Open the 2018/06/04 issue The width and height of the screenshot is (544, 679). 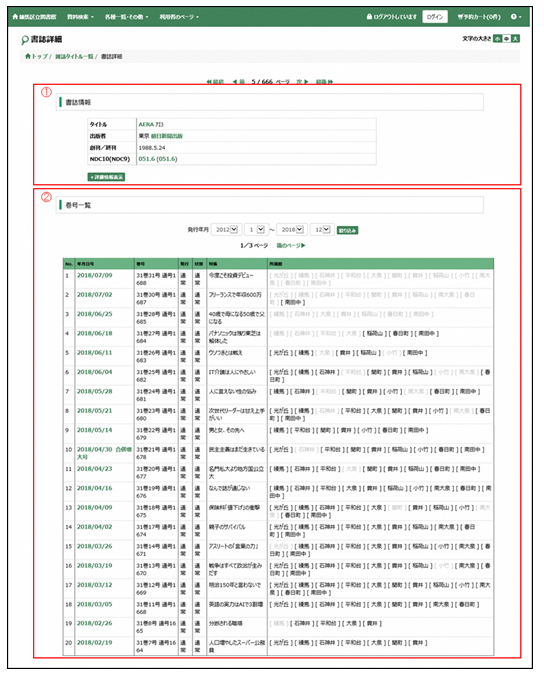pyautogui.click(x=94, y=372)
